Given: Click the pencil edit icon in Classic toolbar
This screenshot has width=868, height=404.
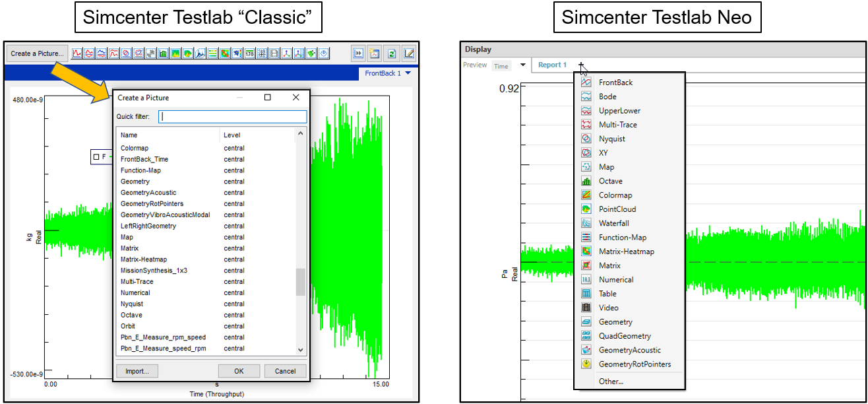Looking at the screenshot, I should 409,53.
